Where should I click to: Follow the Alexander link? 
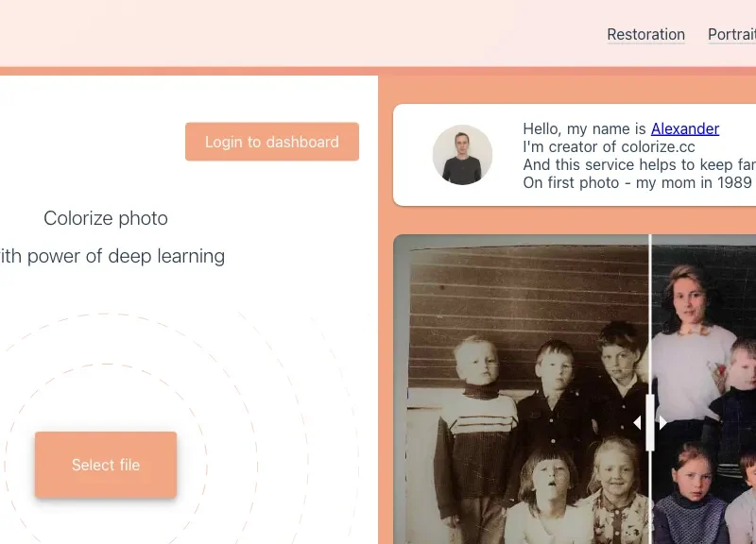[684, 128]
